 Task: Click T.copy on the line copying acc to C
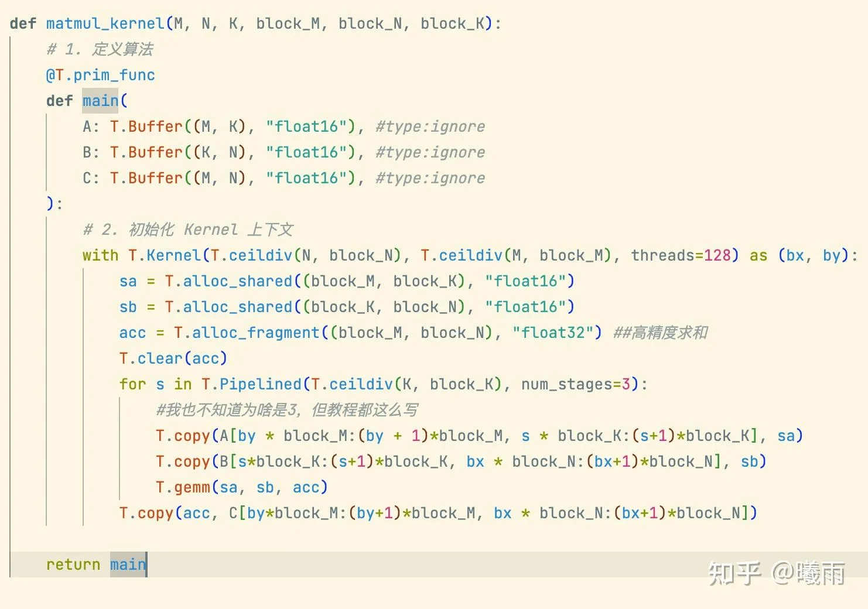point(146,513)
